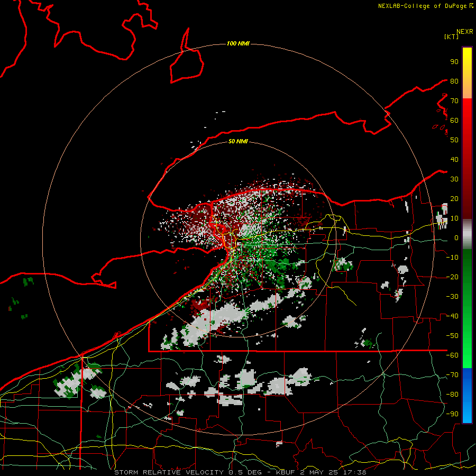Image resolution: width=476 pixels, height=476 pixels.
Task: Click the -60 value on the velocity scale
Action: click(452, 355)
